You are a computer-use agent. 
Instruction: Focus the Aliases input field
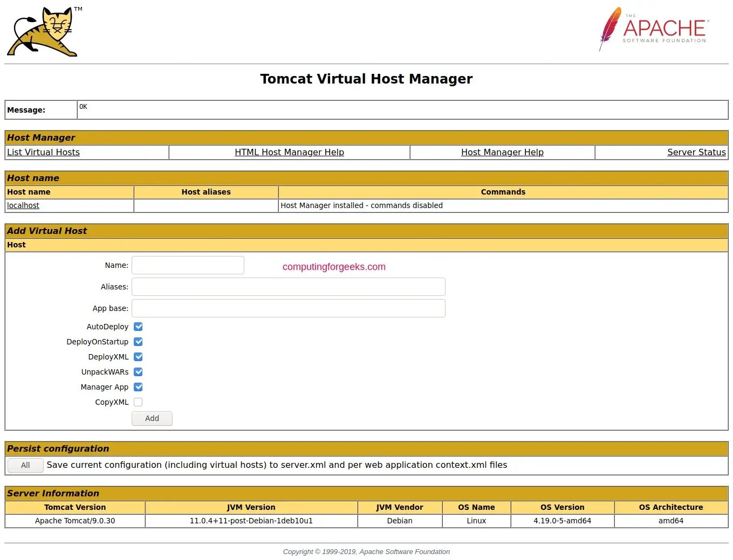click(x=289, y=287)
